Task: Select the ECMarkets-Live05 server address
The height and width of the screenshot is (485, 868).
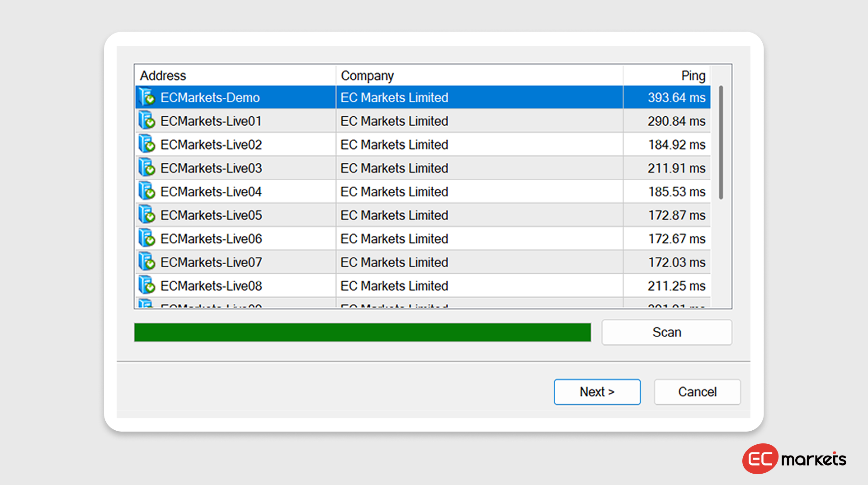Action: pyautogui.click(x=211, y=215)
